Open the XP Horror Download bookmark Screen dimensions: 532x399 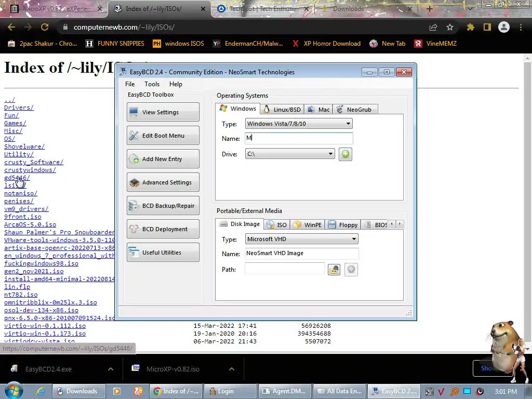click(327, 44)
